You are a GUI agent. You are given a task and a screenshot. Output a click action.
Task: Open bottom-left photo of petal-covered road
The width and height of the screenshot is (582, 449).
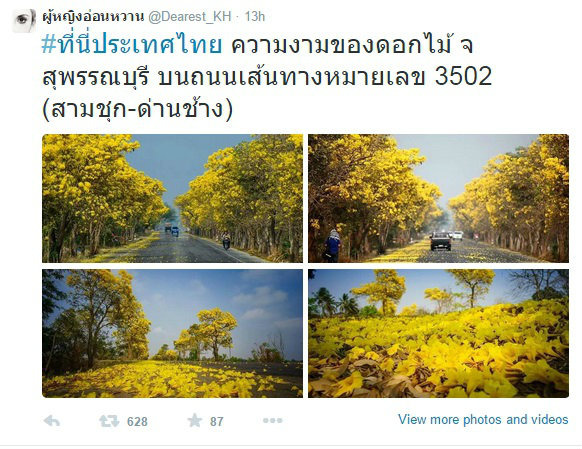click(x=172, y=333)
